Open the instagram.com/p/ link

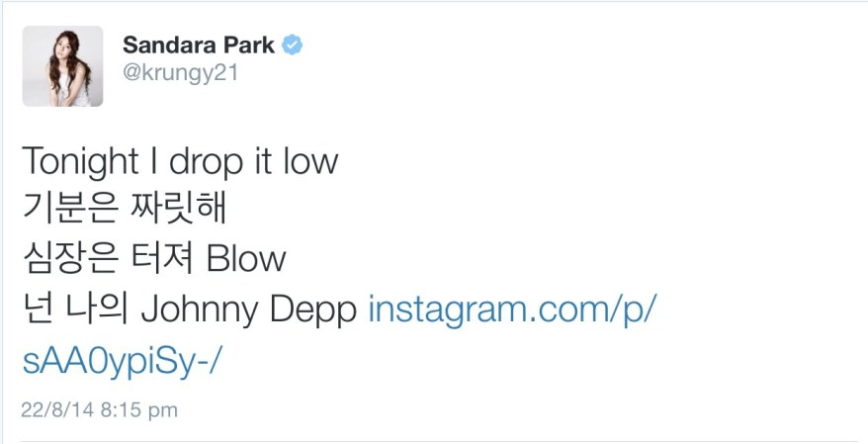(x=512, y=310)
